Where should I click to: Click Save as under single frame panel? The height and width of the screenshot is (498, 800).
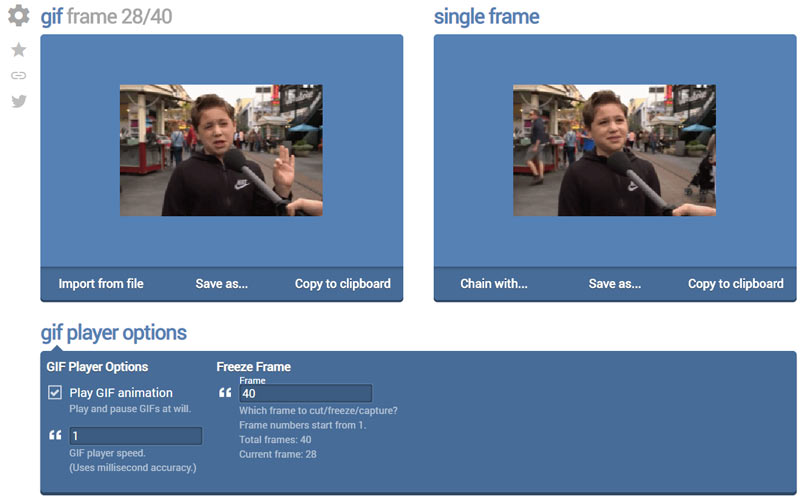[x=614, y=284]
